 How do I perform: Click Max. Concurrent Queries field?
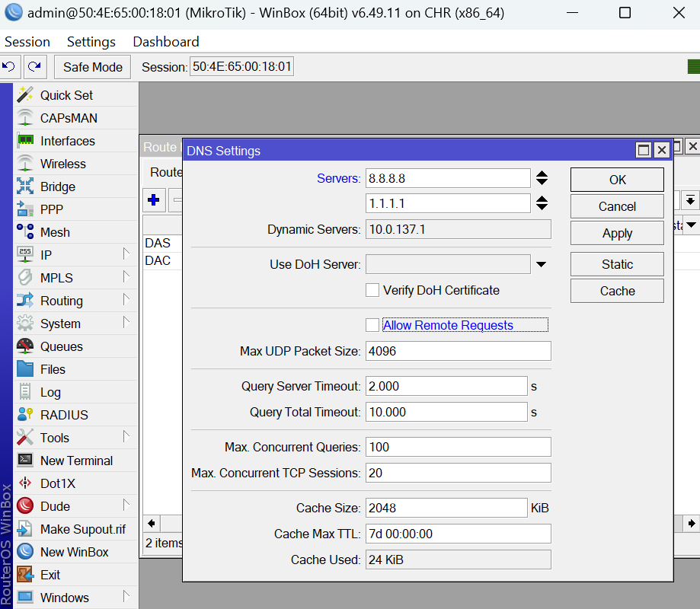[458, 447]
